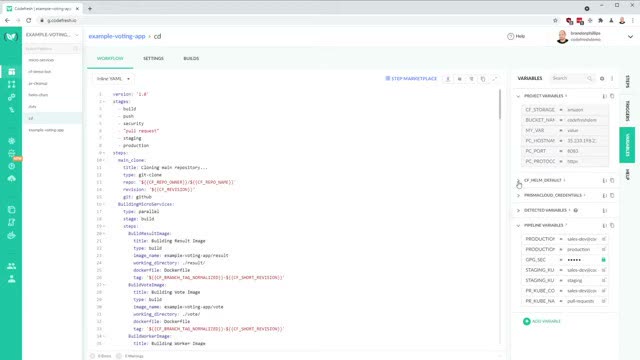Viewport: 640px width, 360px height.
Task: Click the copy icon for PRISMACLOUD_CREDENTIALS
Action: (x=612, y=196)
